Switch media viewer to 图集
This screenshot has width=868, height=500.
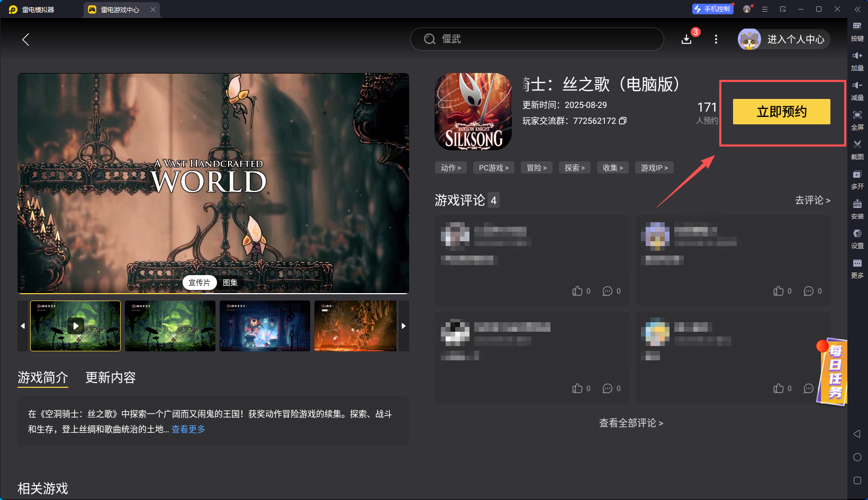[x=230, y=283]
